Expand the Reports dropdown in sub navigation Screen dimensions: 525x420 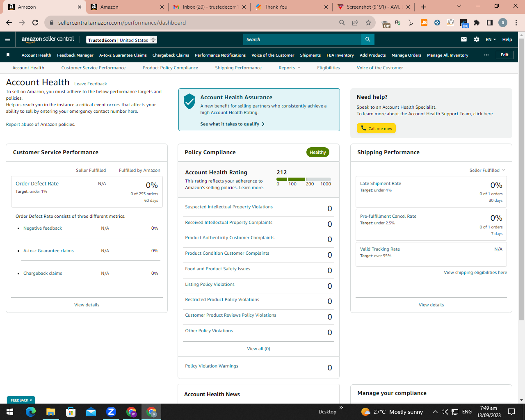click(290, 68)
